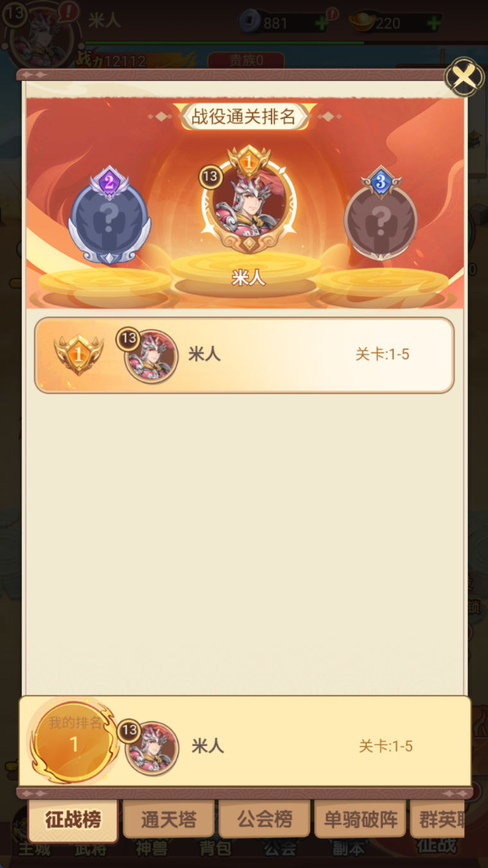Click the gold ingot currency icon
This screenshot has width=488, height=868.
362,22
